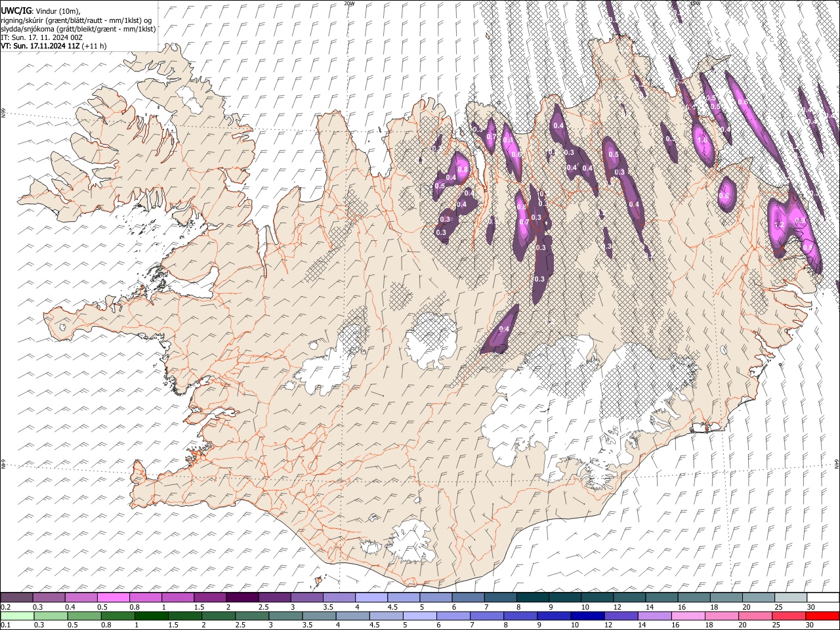Click the '1.2' precipitation value on the map

780,224
